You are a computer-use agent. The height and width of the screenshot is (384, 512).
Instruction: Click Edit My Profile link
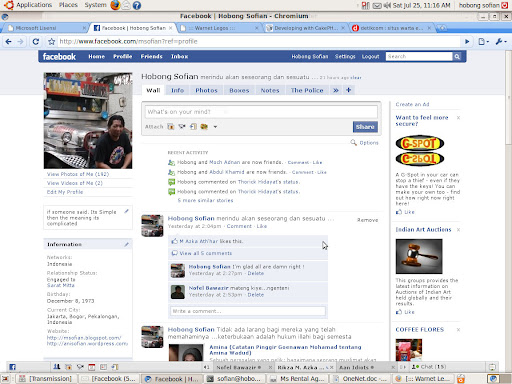pos(65,192)
